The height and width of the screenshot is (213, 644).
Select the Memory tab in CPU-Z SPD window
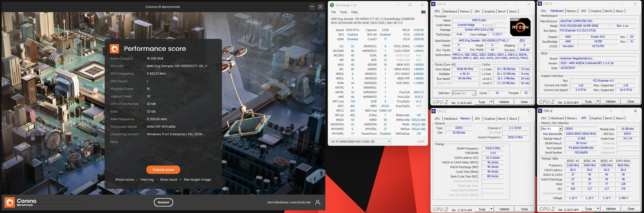coord(572,118)
